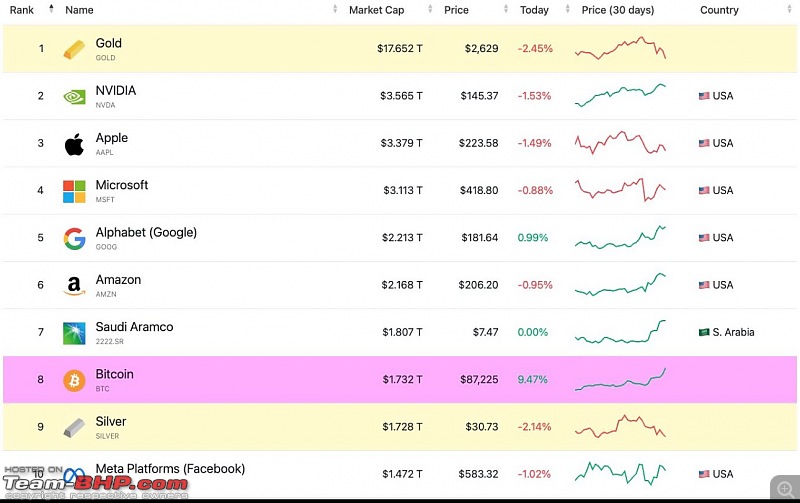The height and width of the screenshot is (503, 800).
Task: Click the USA flag in Amazon row
Action: tap(704, 285)
